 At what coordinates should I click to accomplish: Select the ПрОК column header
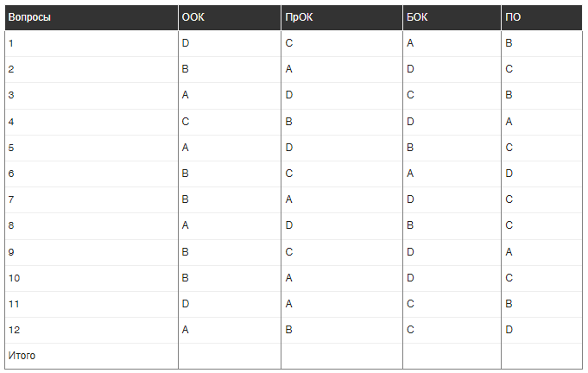(297, 17)
